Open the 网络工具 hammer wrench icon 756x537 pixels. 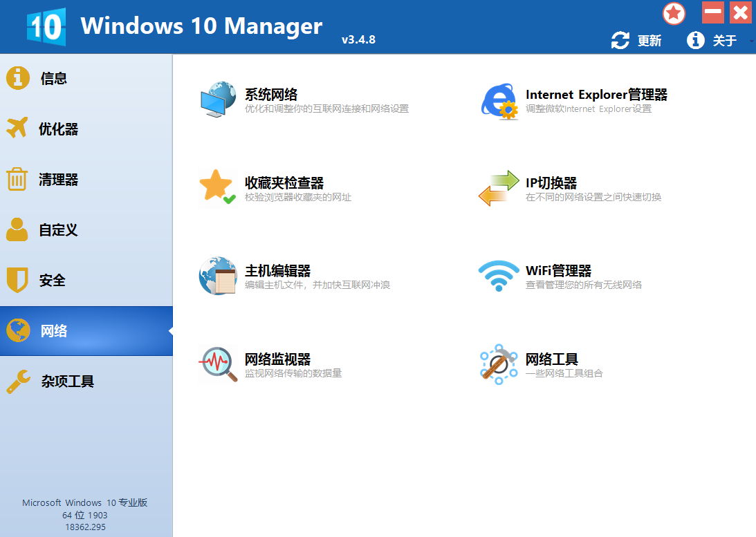499,364
